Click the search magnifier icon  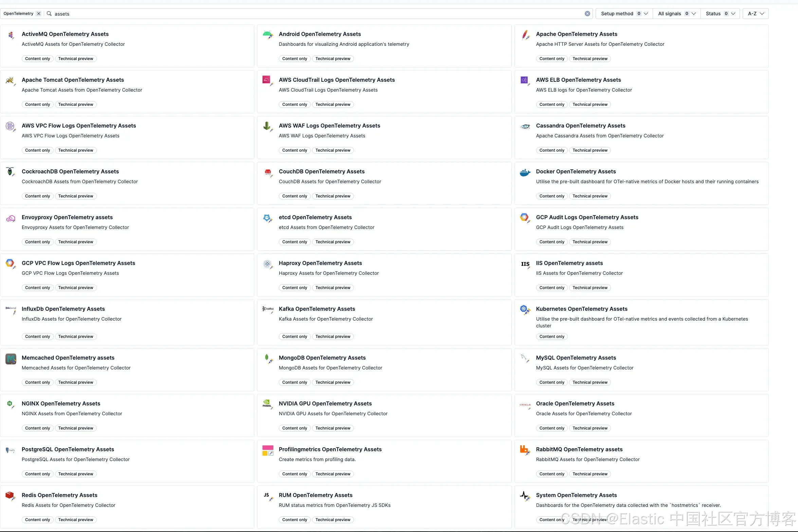click(x=49, y=14)
